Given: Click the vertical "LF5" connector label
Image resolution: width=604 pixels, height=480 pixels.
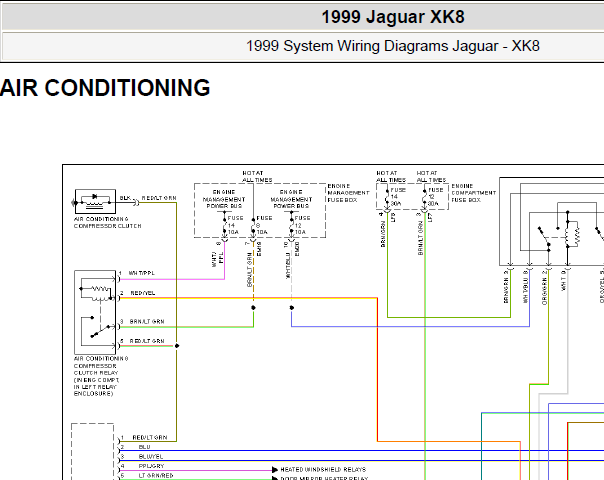Looking at the screenshot, I should (x=393, y=217).
